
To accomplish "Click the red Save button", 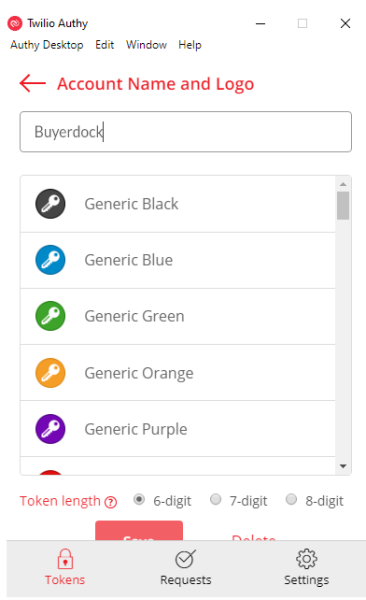I will pos(139,531).
